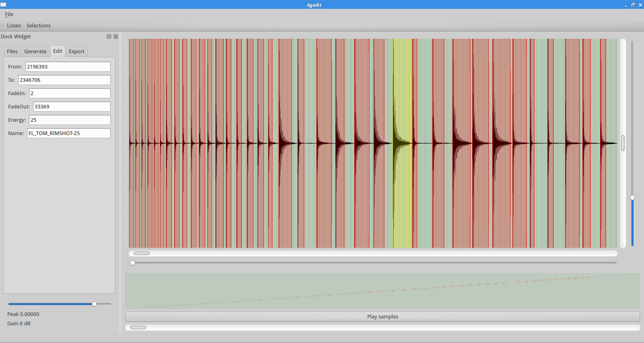Image resolution: width=644 pixels, height=343 pixels.
Task: Click the Play samples button
Action: [x=383, y=316]
